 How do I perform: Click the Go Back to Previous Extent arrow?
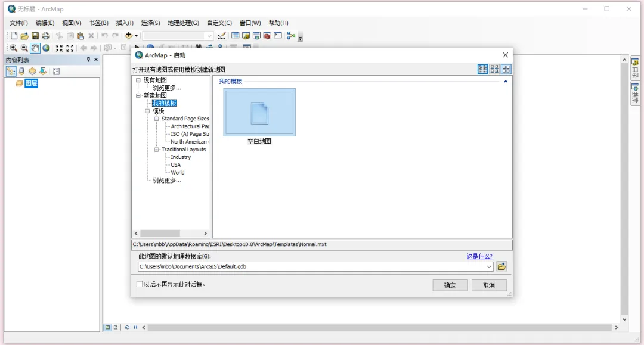pyautogui.click(x=83, y=48)
